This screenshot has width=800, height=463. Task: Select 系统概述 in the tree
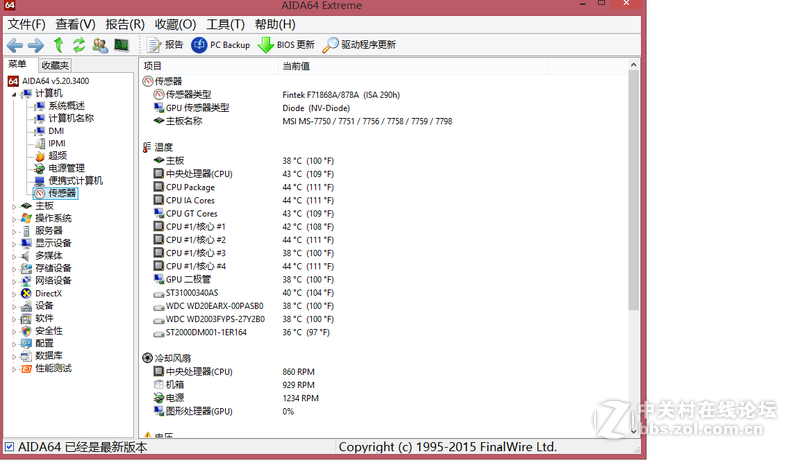coord(66,106)
